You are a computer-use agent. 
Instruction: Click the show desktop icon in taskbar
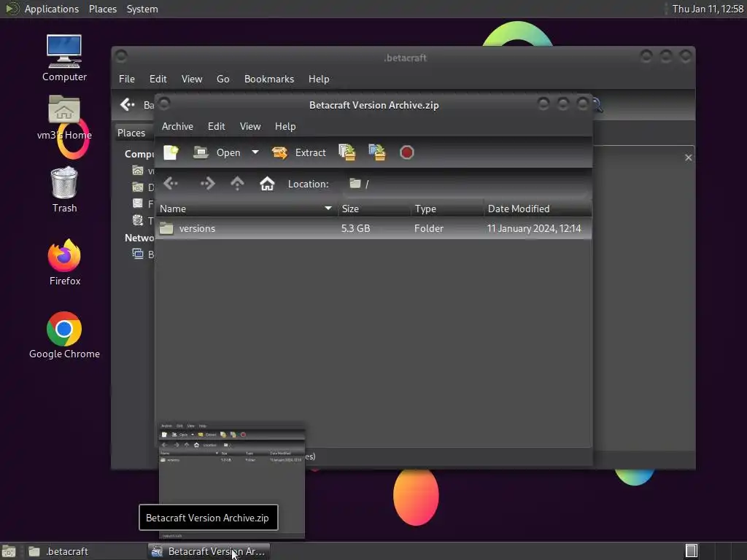[x=9, y=551]
